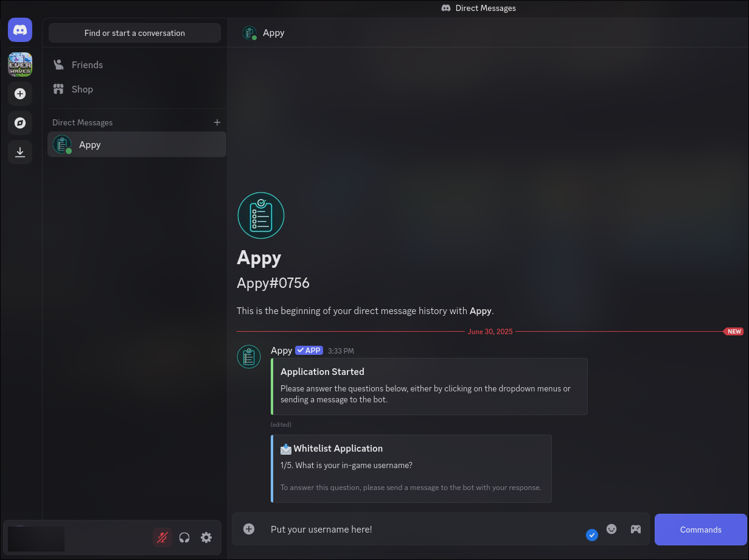Click the blue checkmark icon in message bar
This screenshot has height=560, width=749.
coord(592,535)
